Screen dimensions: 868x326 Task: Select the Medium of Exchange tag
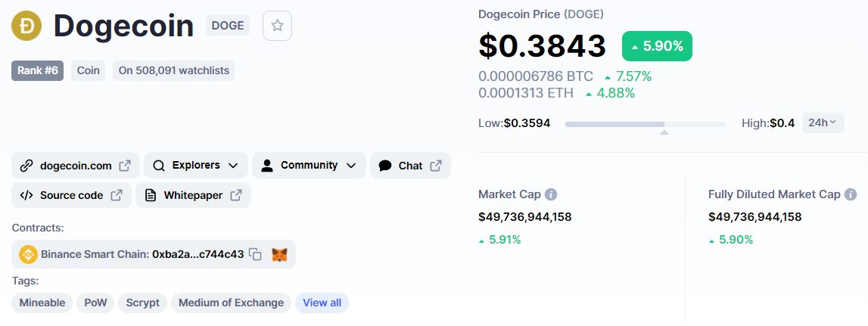(231, 303)
